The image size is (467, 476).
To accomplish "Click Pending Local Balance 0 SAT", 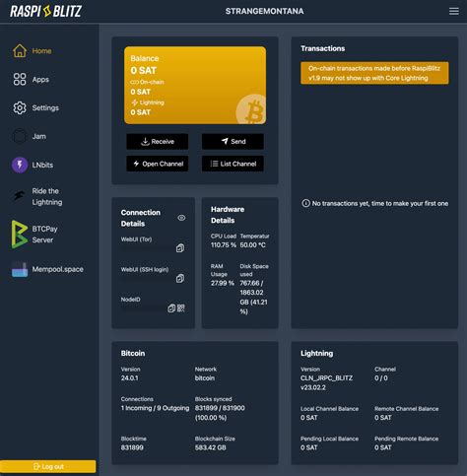I will pyautogui.click(x=309, y=447).
